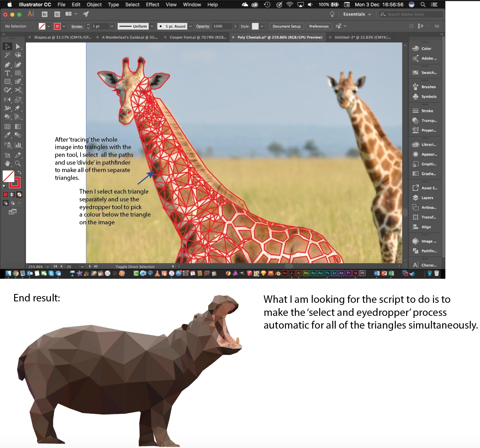480x448 pixels.
Task: Set paint mode to Gradient
Action: [x=12, y=194]
